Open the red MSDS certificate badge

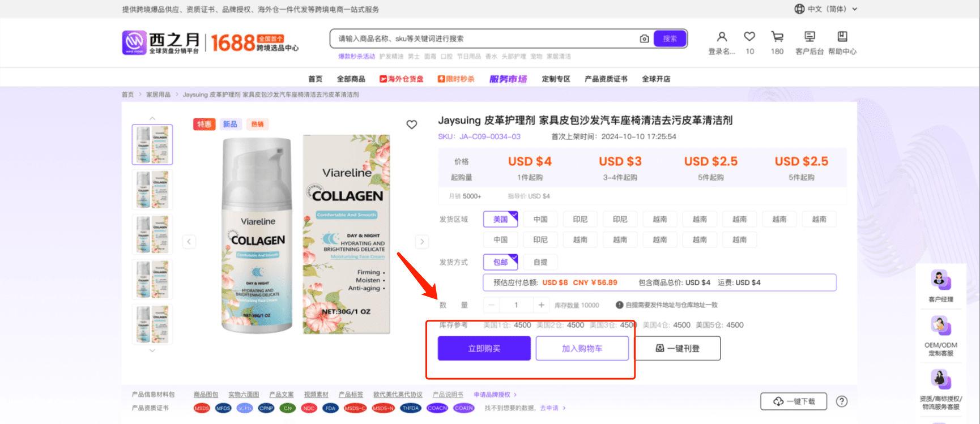pyautogui.click(x=202, y=408)
